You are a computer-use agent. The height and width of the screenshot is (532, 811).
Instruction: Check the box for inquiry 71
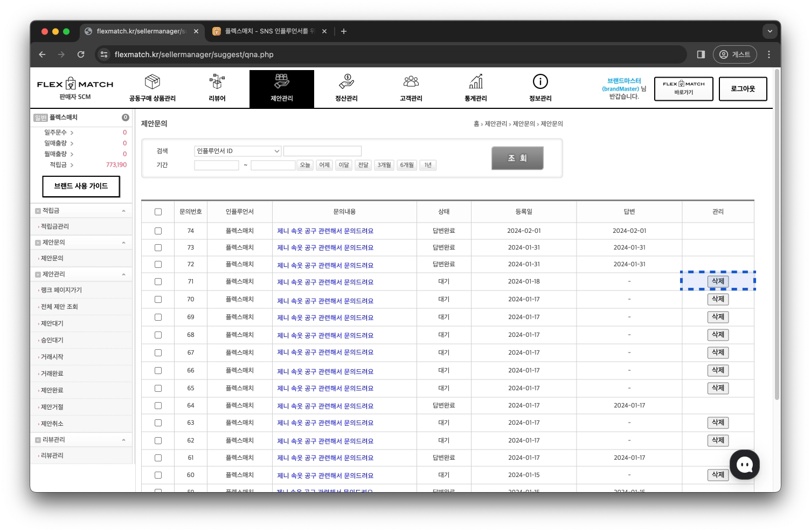158,281
